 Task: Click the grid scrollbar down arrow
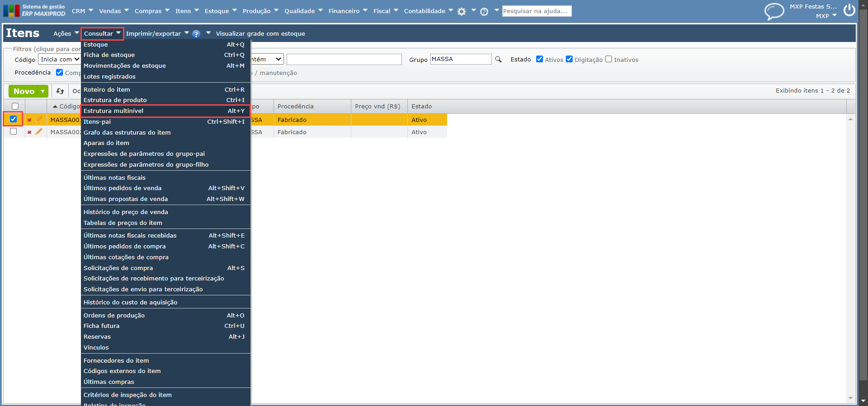click(850, 398)
